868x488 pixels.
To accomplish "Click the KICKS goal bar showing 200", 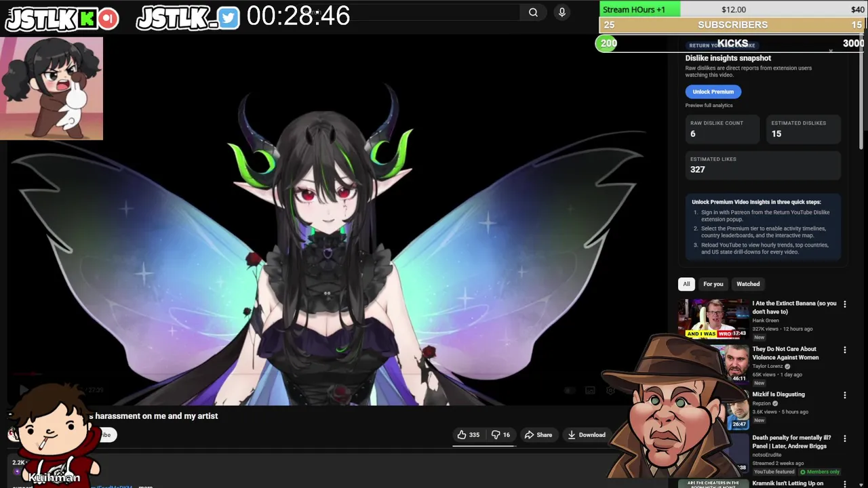I will pos(732,43).
